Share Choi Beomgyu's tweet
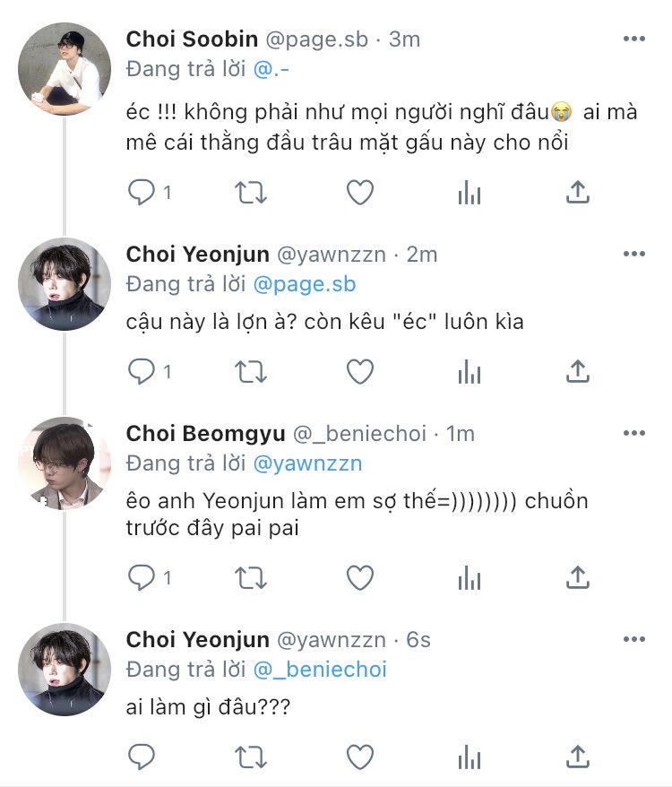 [x=578, y=578]
